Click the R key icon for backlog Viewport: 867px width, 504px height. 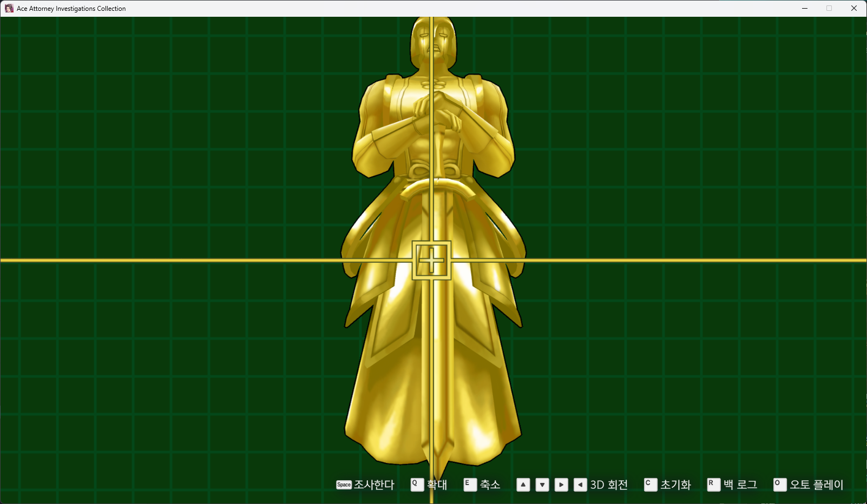click(x=714, y=485)
